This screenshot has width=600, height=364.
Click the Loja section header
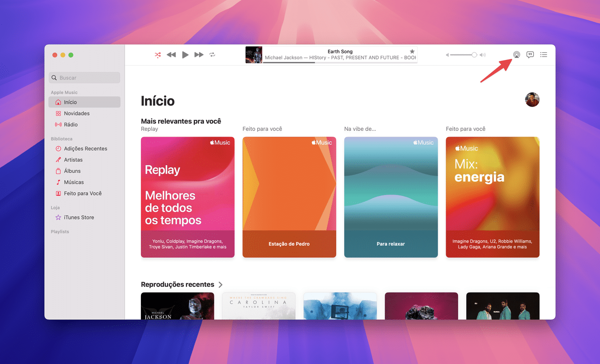pyautogui.click(x=55, y=208)
